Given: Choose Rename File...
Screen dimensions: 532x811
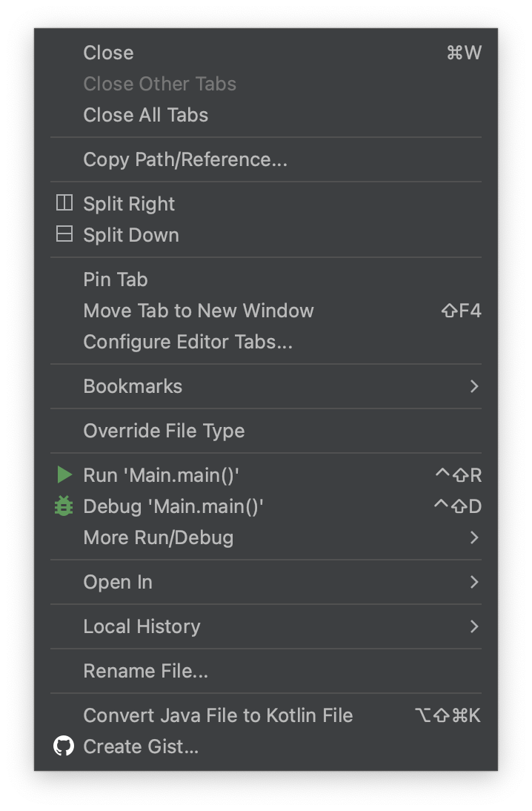Looking at the screenshot, I should pos(266,671).
